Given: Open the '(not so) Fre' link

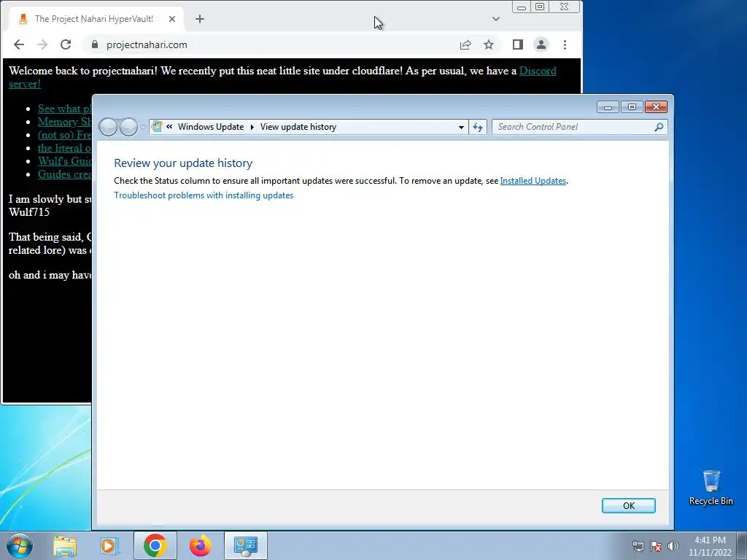Looking at the screenshot, I should pos(64,135).
